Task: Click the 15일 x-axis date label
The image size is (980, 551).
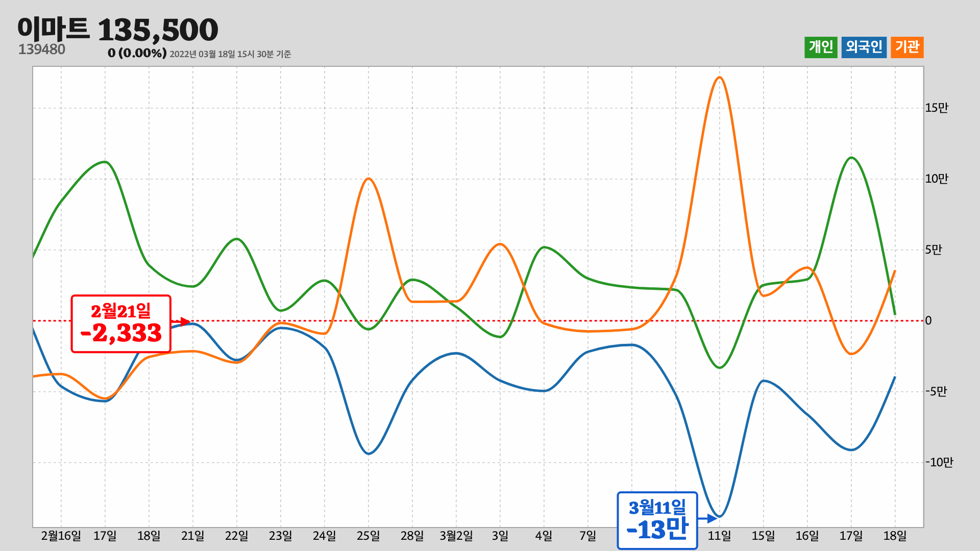Action: click(764, 536)
